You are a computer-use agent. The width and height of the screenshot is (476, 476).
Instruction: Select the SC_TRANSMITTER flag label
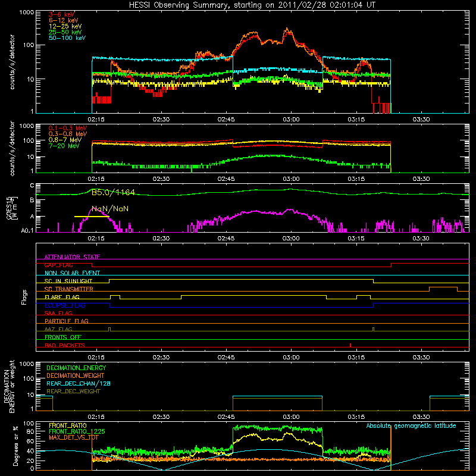69,289
